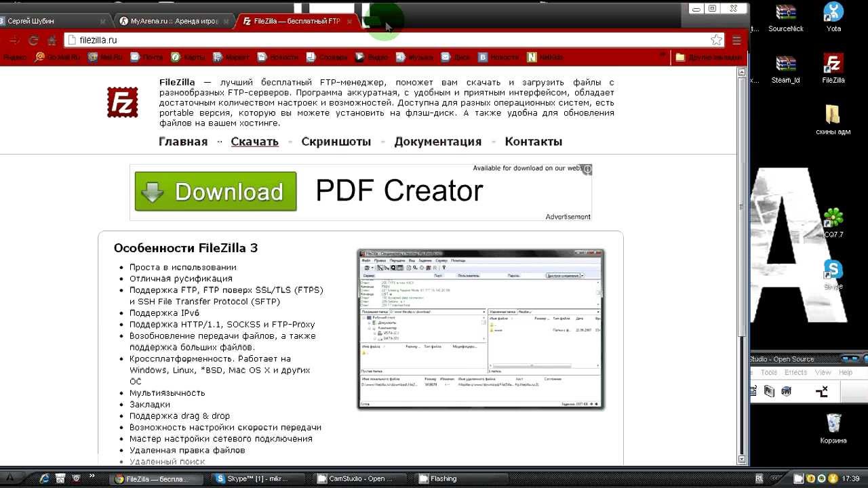Image resolution: width=868 pixels, height=488 pixels.
Task: Open the Steam_Id archive on desktop
Action: click(x=786, y=69)
